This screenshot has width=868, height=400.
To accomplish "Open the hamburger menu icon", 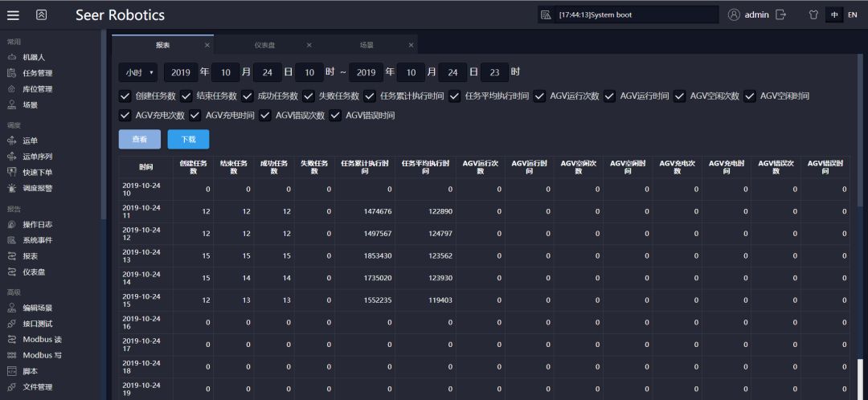I will (x=13, y=15).
